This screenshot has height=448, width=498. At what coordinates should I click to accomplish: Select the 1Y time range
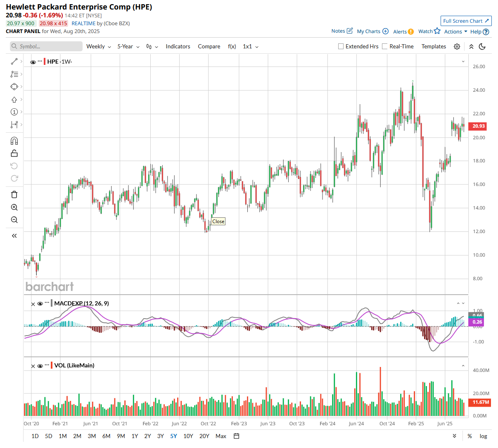click(135, 436)
